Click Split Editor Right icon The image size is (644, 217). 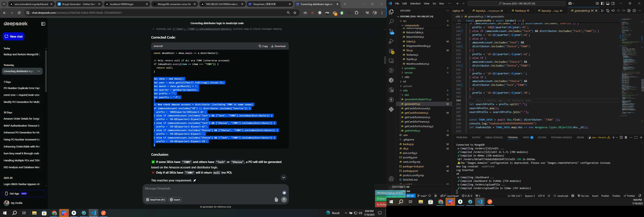634,11
